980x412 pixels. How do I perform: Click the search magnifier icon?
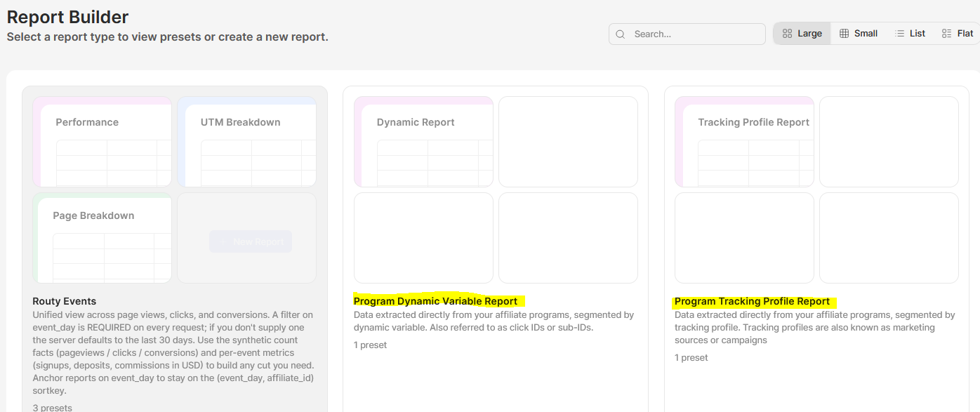(621, 34)
